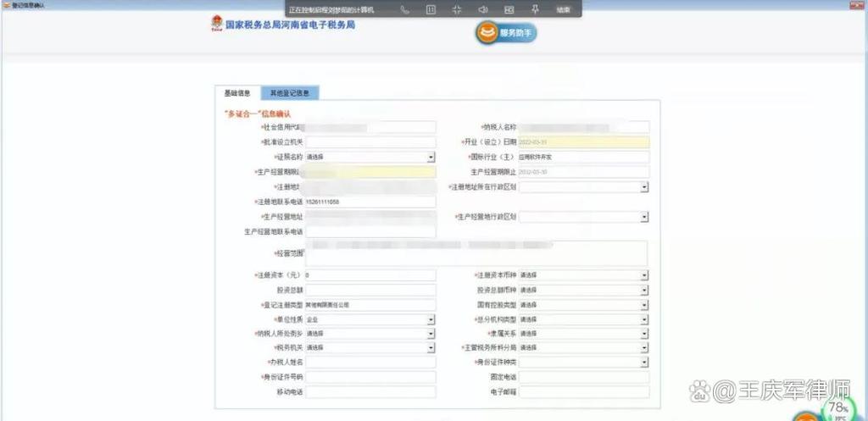868x421 pixels.
Task: Click the 注册资本（元） input field
Action: click(x=370, y=275)
